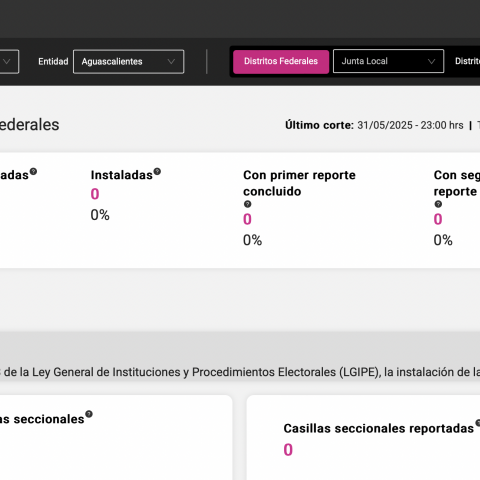Click the help icon beside Instaladas
The height and width of the screenshot is (480, 480).
(x=157, y=172)
